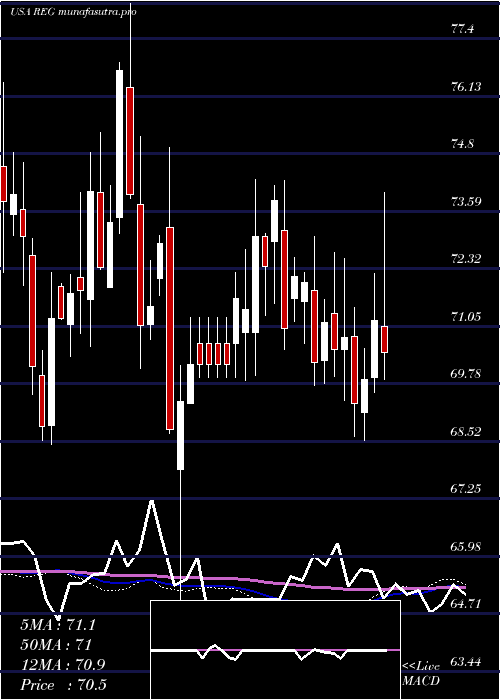This screenshot has height=700, width=500.
Task: Click the 71.05 price axis label
Action: pyautogui.click(x=466, y=317)
